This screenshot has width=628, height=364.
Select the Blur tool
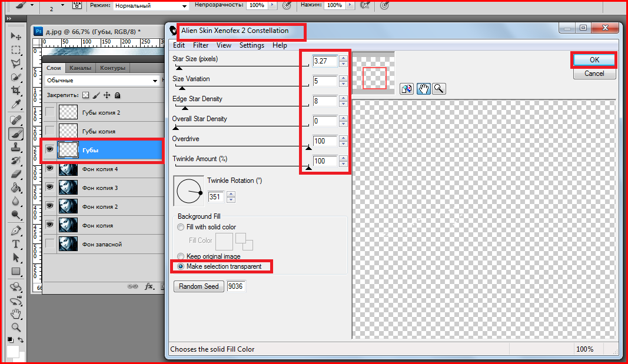(16, 201)
